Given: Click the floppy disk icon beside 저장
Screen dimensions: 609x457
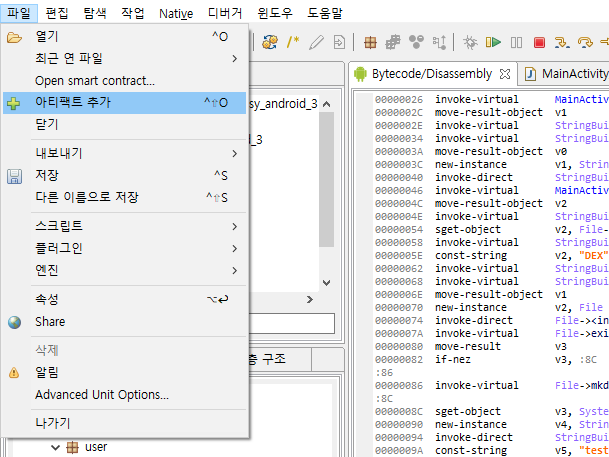Looking at the screenshot, I should (14, 176).
